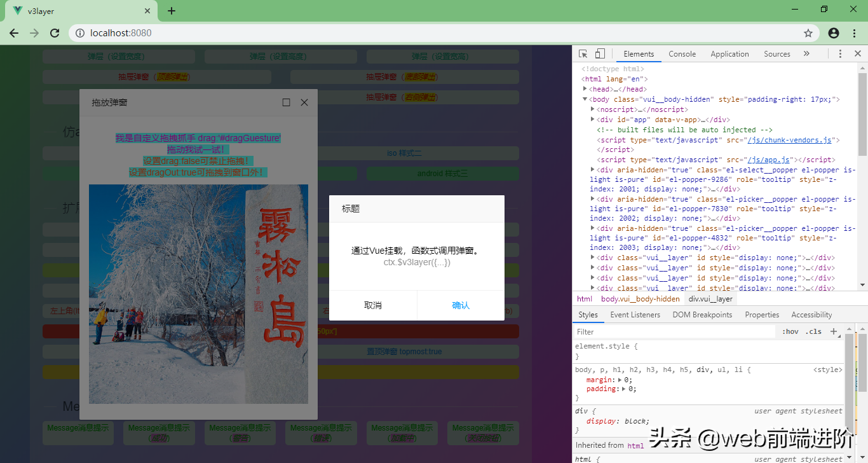Viewport: 868px width, 463px height.
Task: Go back with the browser back arrow
Action: 14,33
